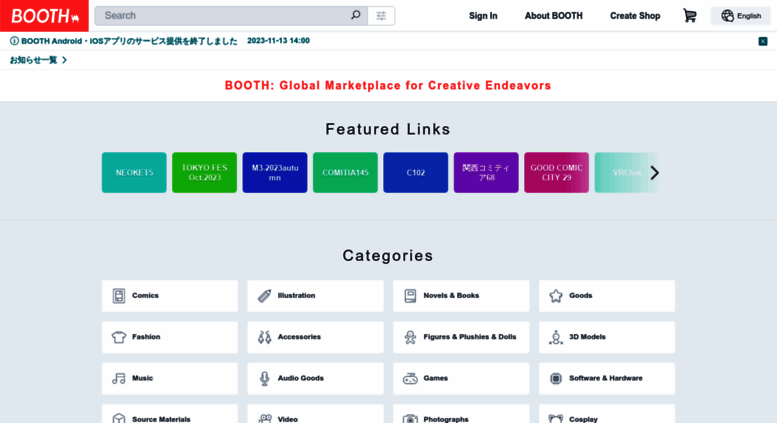Image resolution: width=777 pixels, height=423 pixels.
Task: Open the TOKYO FES Oct.2023 tile
Action: (205, 173)
